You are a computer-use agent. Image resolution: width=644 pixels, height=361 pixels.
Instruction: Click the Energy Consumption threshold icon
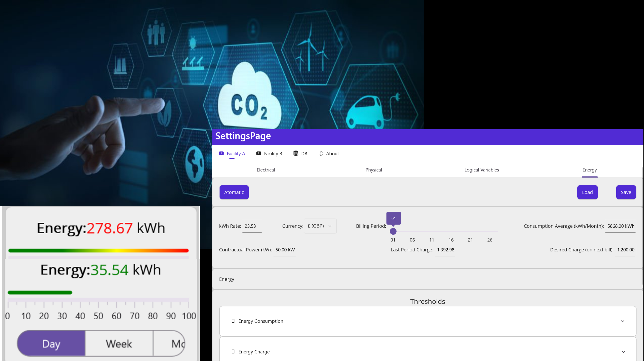coord(233,321)
